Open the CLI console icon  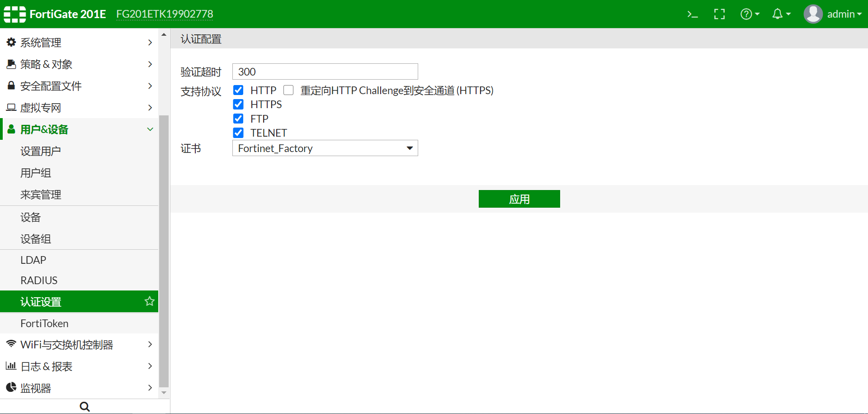692,14
